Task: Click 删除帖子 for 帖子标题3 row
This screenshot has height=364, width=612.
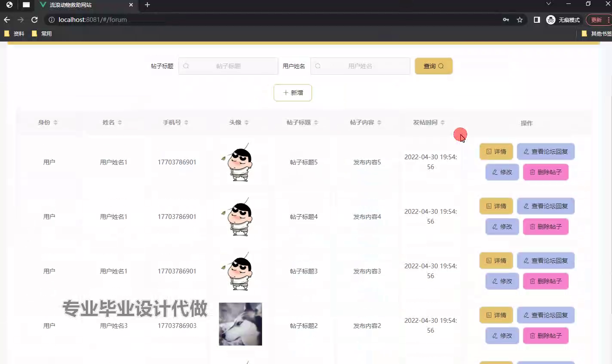Action: [545, 281]
